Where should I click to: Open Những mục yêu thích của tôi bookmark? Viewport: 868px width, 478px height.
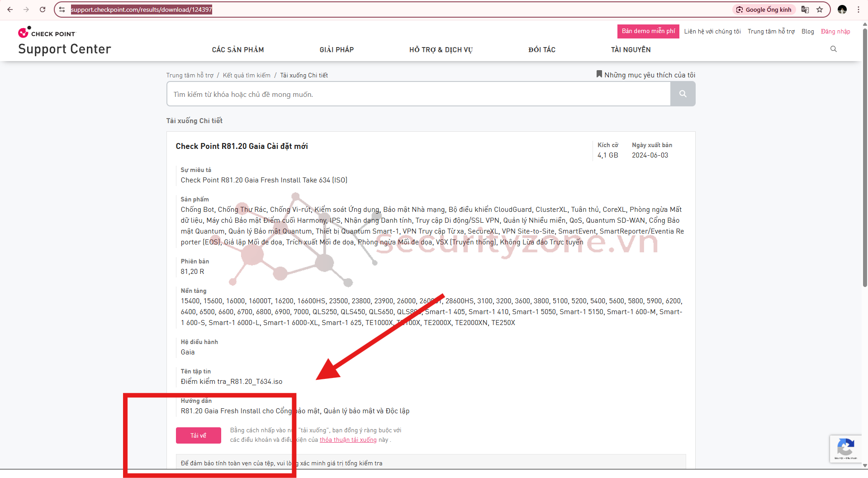pyautogui.click(x=645, y=75)
